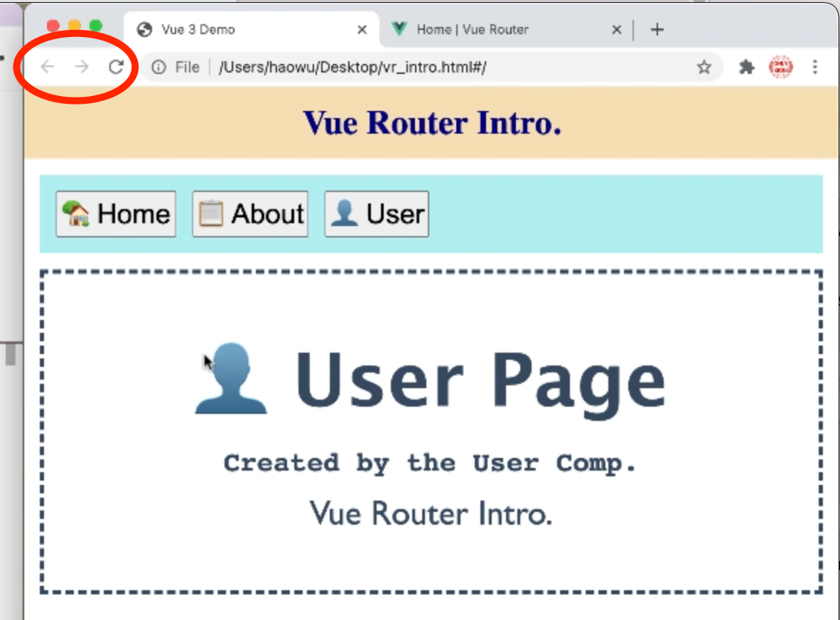This screenshot has height=620, width=840.
Task: Close the Home Vue Router tab
Action: coord(615,29)
